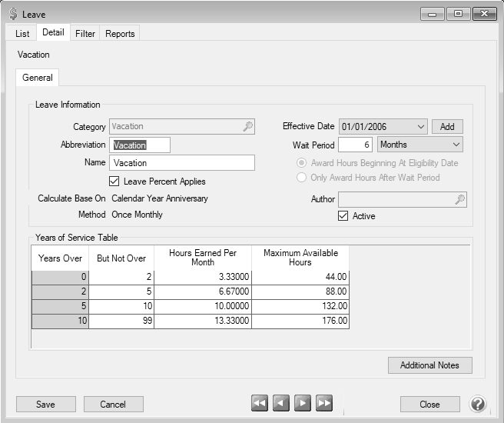Select Award Hours Beginning At Eligibility Date
The width and height of the screenshot is (504, 423).
pos(301,163)
